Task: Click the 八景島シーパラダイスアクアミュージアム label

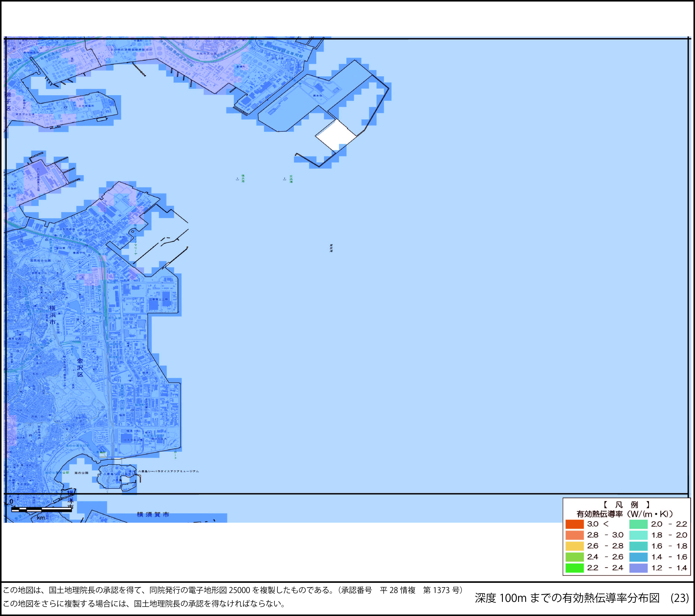Action: 168,471
